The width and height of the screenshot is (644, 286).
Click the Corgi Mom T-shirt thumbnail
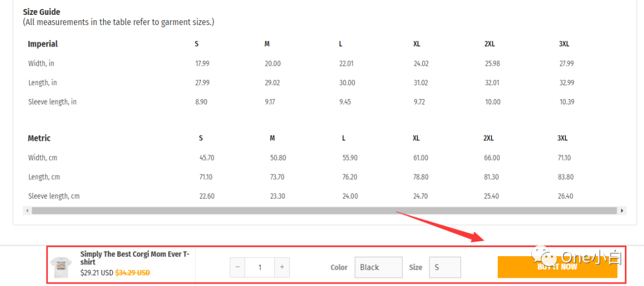coord(61,267)
